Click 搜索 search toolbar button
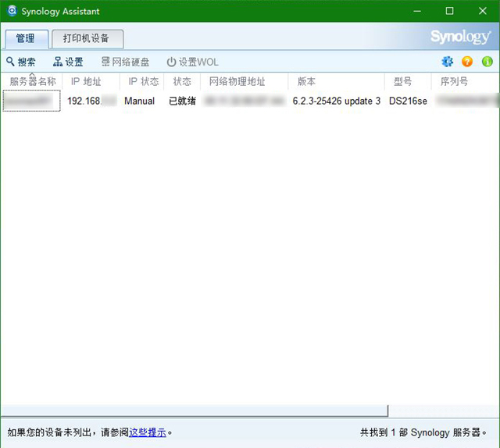The height and width of the screenshot is (448, 500). coord(21,62)
